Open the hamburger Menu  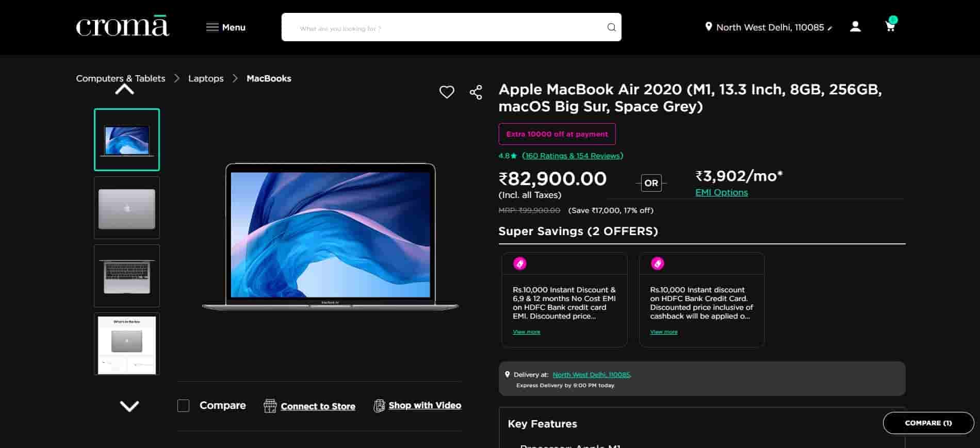click(x=226, y=27)
